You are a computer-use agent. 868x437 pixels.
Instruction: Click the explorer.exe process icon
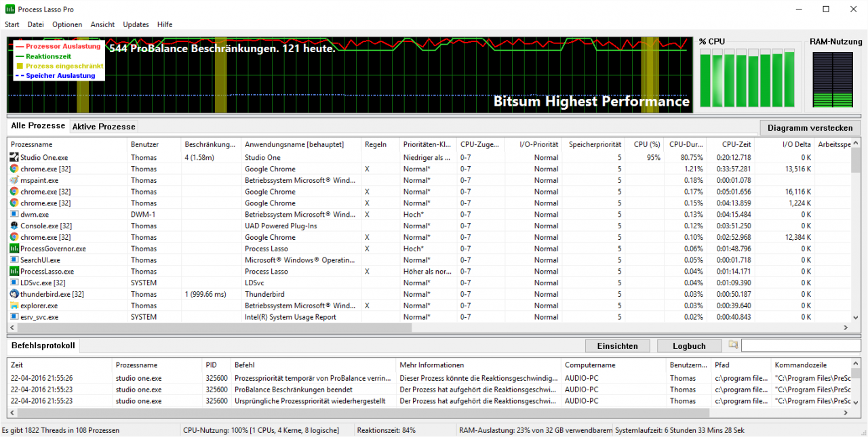pyautogui.click(x=14, y=306)
